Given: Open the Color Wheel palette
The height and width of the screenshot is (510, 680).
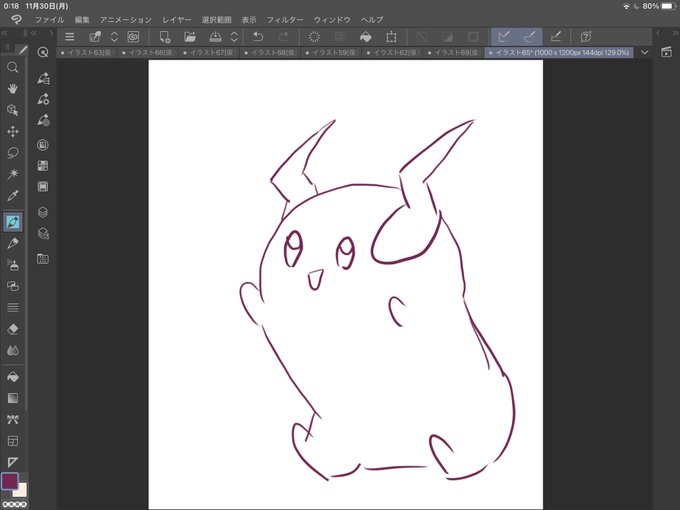Looking at the screenshot, I should (x=43, y=145).
